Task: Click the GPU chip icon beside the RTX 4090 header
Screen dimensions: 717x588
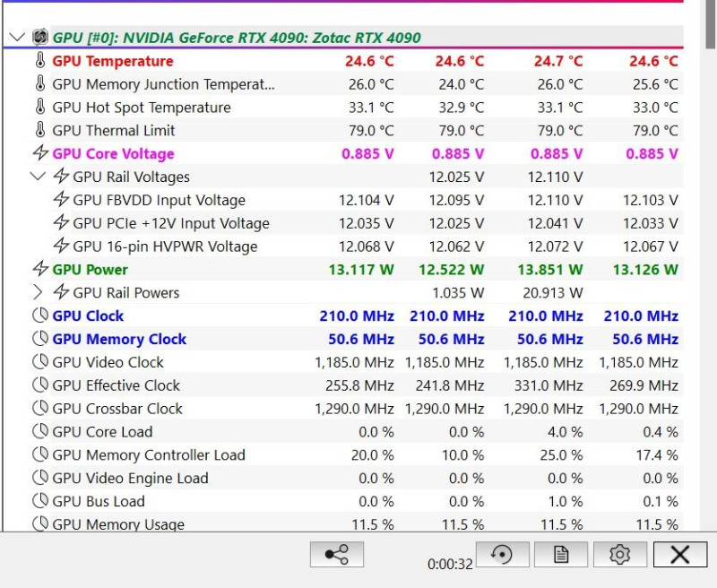Action: [x=40, y=37]
